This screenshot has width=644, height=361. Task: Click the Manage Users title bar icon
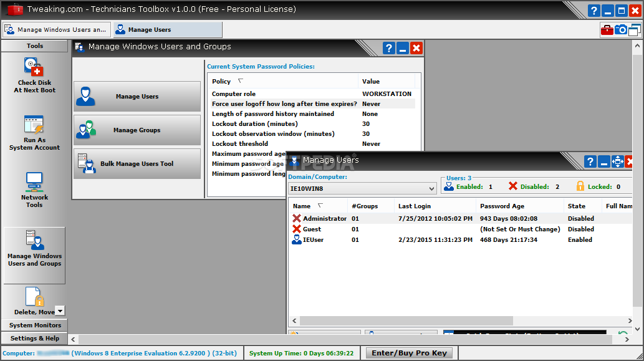coord(294,161)
